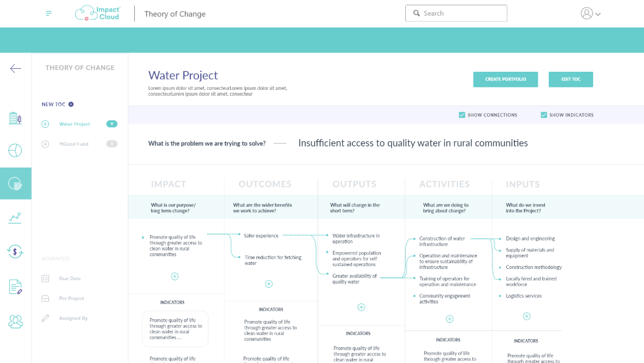Viewport: 644px width, 363px height.
Task: Add item under the Impact column
Action: [x=175, y=277]
